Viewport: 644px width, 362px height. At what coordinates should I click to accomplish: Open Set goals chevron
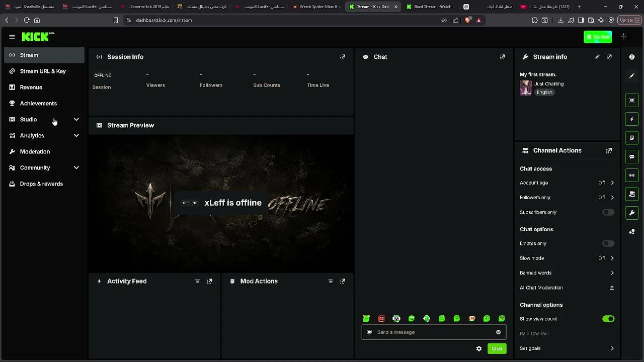point(612,348)
